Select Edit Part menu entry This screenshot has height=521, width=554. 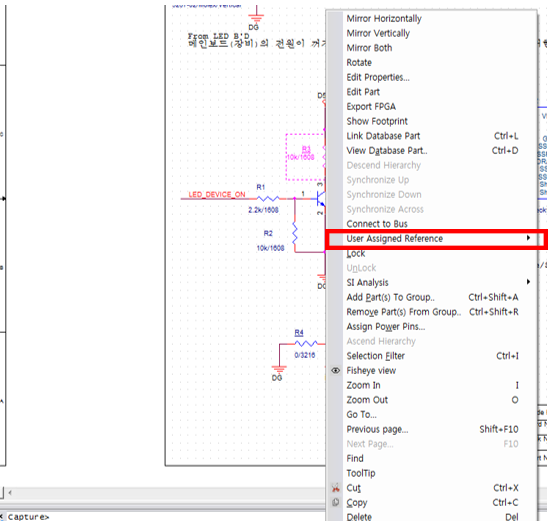click(363, 92)
